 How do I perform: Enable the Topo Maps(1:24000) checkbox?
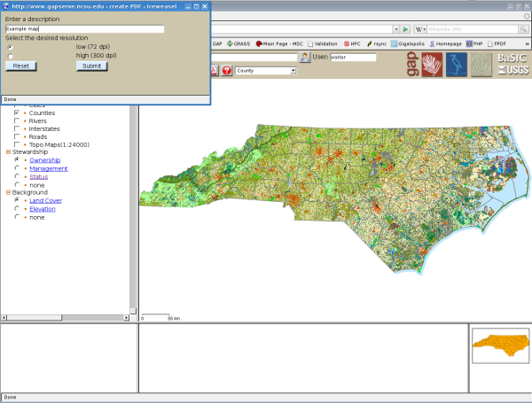pyautogui.click(x=17, y=144)
